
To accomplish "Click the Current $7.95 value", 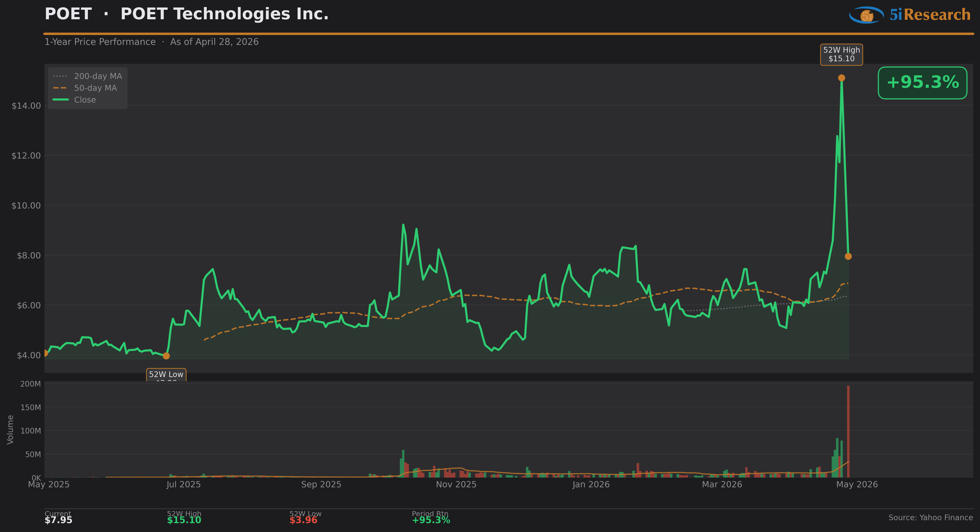I will point(58,520).
